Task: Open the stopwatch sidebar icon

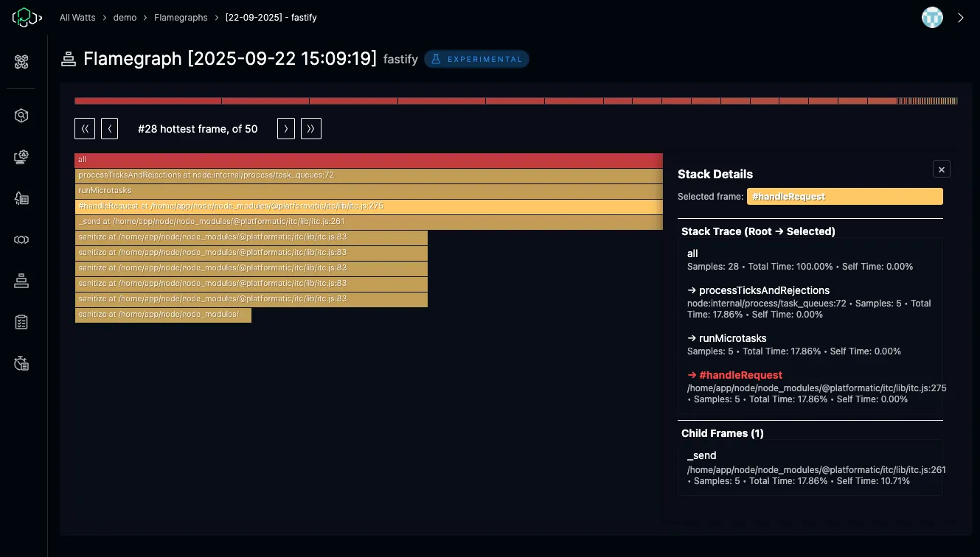Action: pos(21,362)
